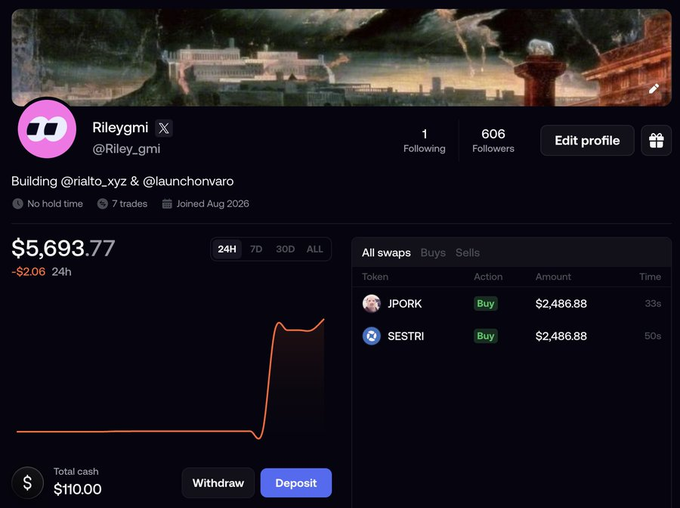680x508 pixels.
Task: View the 606 Followers count
Action: pyautogui.click(x=493, y=141)
